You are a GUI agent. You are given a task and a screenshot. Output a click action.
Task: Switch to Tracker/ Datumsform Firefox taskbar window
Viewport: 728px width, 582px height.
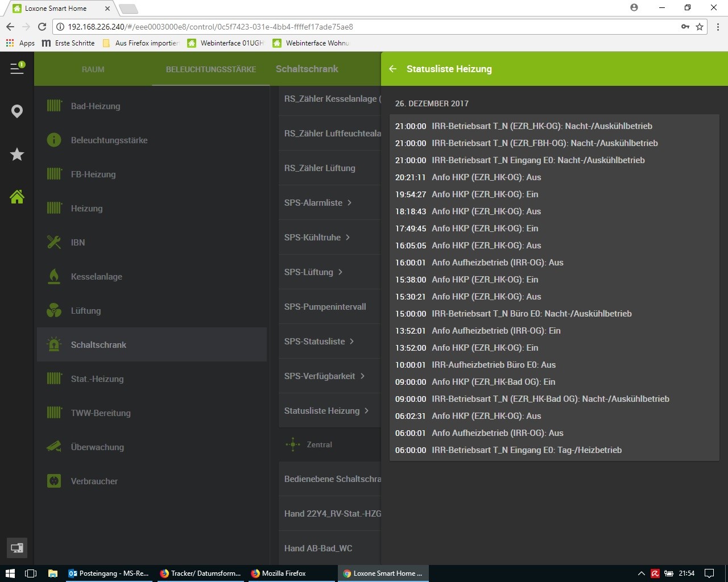pyautogui.click(x=200, y=573)
